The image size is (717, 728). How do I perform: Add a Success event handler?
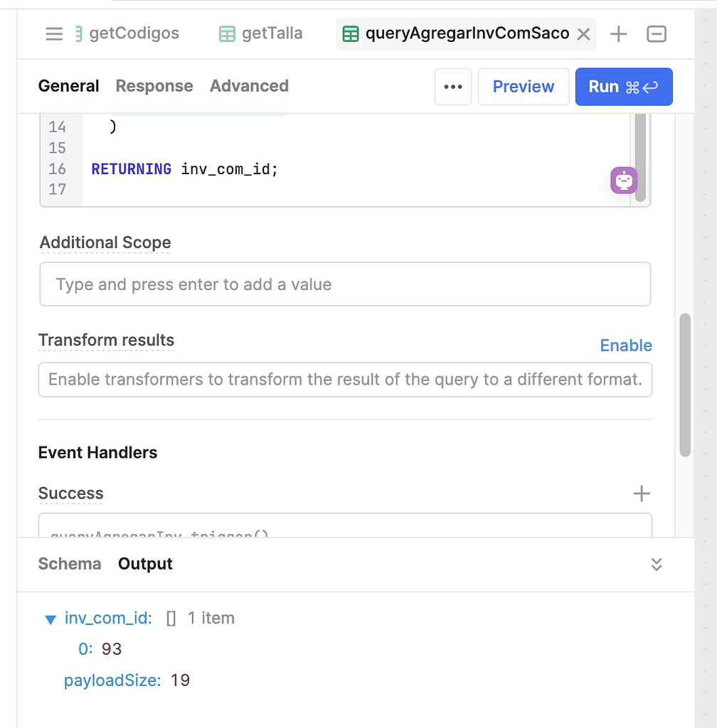coord(642,493)
